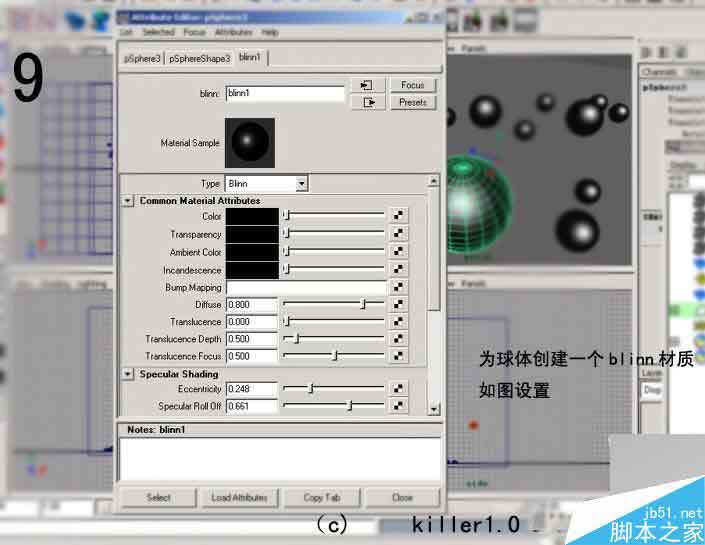The height and width of the screenshot is (545, 705).
Task: Open texture map button for Translucence Focus
Action: tap(398, 356)
